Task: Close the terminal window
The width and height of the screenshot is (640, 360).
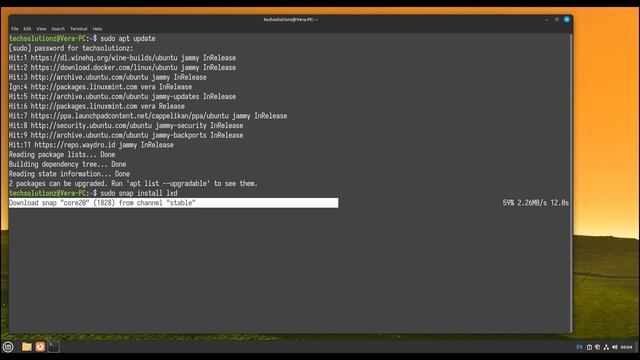Action: tap(567, 20)
